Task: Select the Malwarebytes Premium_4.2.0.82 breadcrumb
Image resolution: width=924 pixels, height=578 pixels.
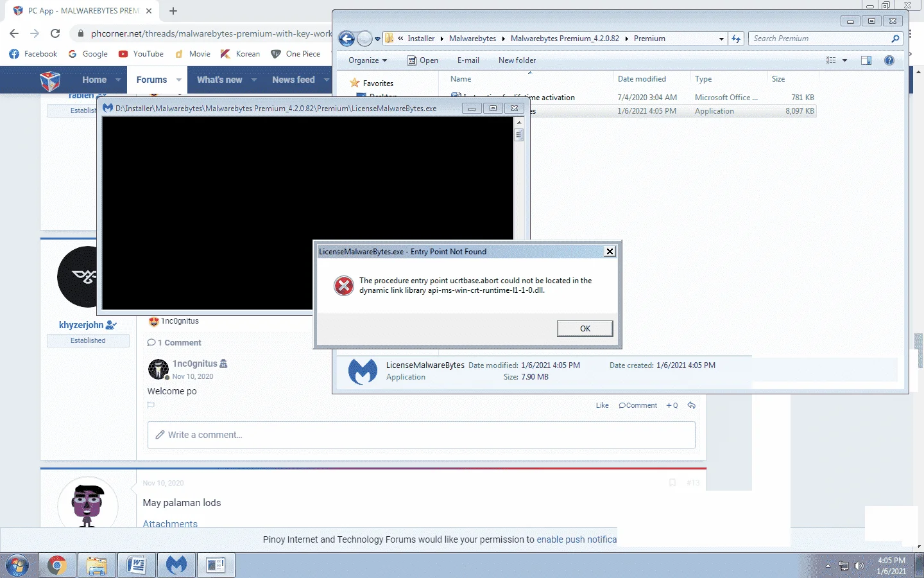Action: 565,39
